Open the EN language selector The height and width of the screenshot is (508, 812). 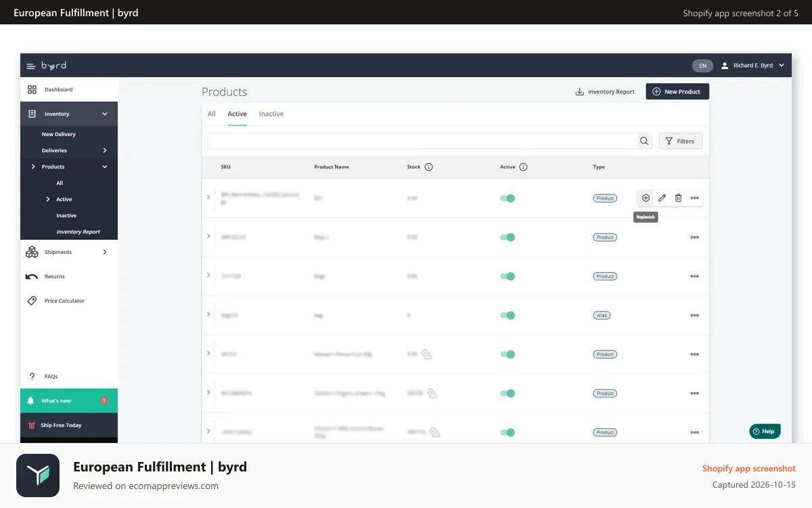pyautogui.click(x=702, y=66)
